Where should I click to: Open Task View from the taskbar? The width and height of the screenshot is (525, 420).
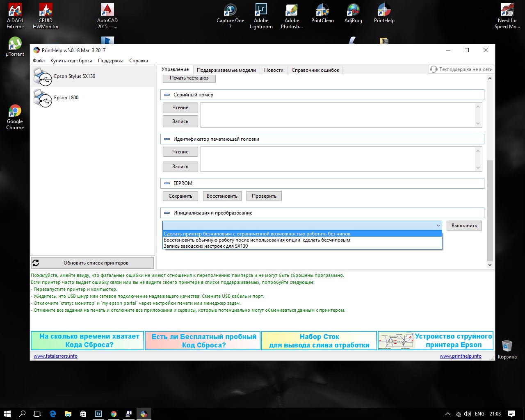click(x=37, y=414)
